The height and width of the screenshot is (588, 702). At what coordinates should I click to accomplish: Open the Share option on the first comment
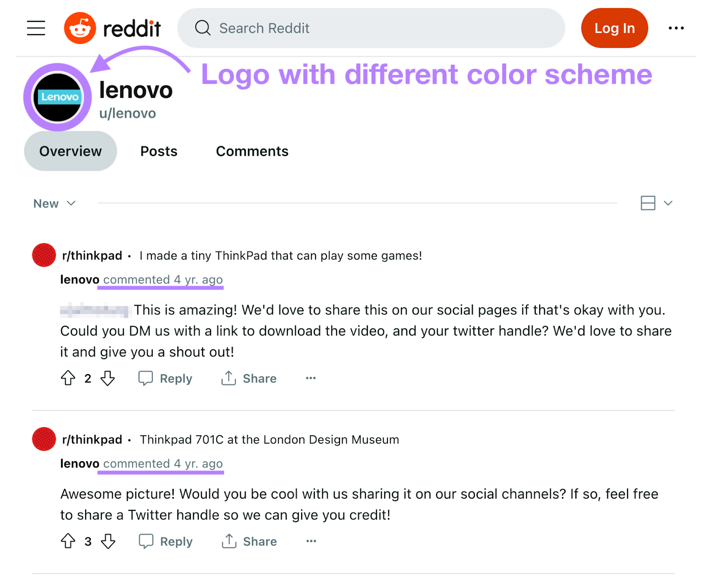click(248, 378)
